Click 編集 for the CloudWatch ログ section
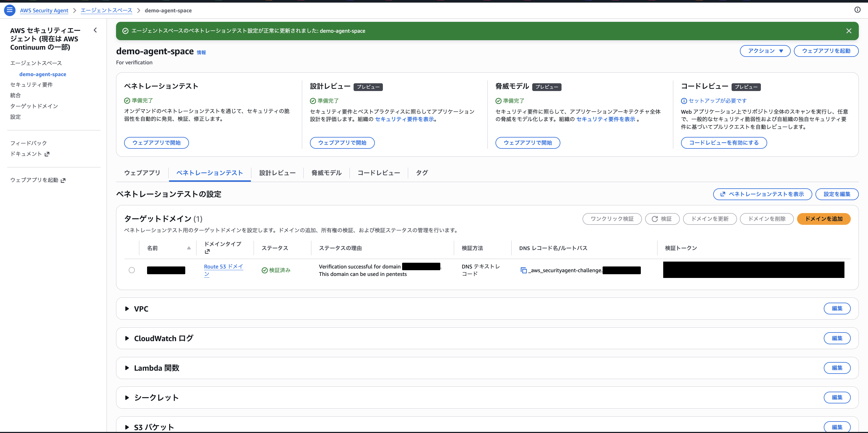868x433 pixels. click(837, 338)
